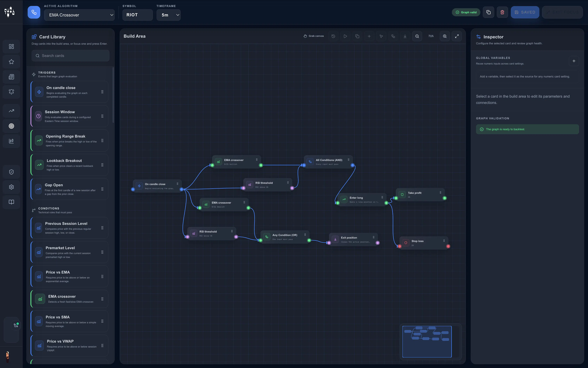Click the blue algorithm graph icon button
The width and height of the screenshot is (588, 368).
34,12
